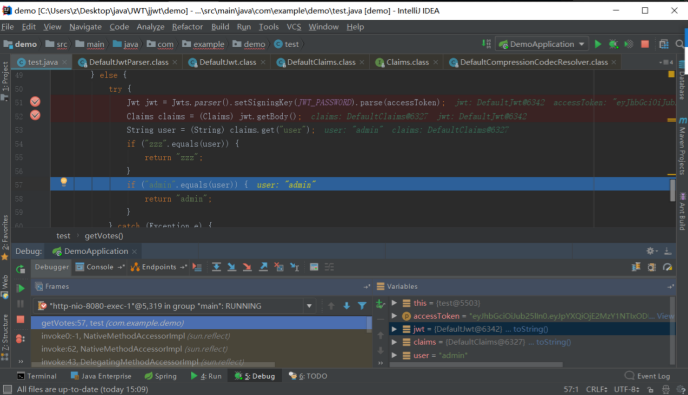Click the frames list horizontal scrollbar

pyautogui.click(x=153, y=364)
